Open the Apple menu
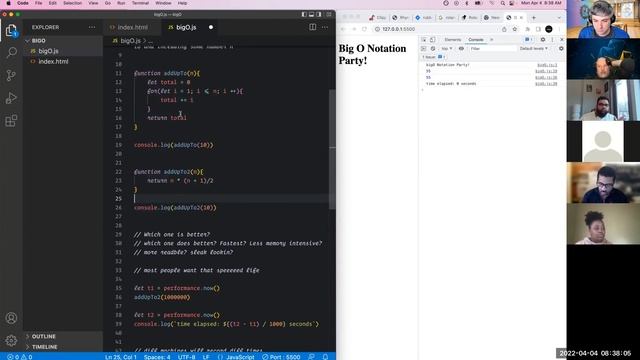Screen dimensions: 640x360 click(x=8, y=3)
